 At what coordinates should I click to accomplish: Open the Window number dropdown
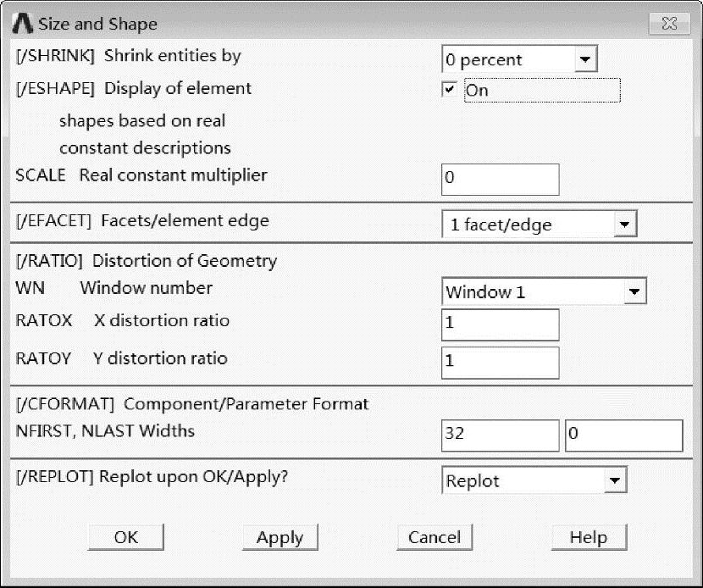(634, 291)
